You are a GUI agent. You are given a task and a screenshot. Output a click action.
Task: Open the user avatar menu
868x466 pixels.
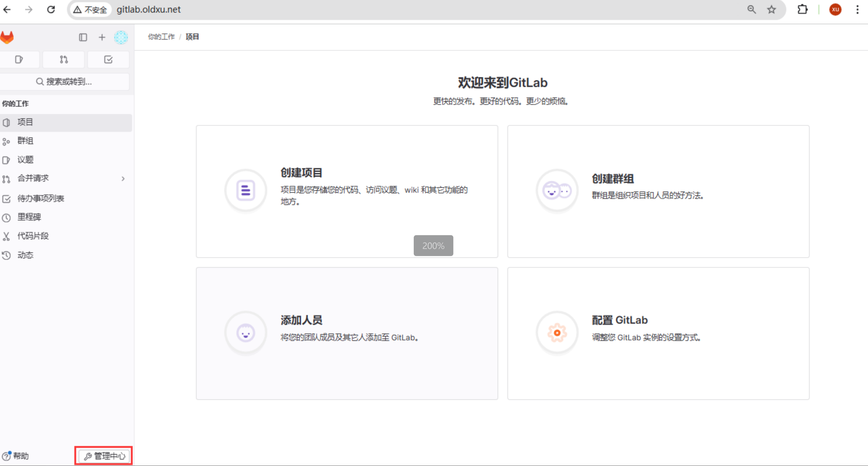[121, 37]
